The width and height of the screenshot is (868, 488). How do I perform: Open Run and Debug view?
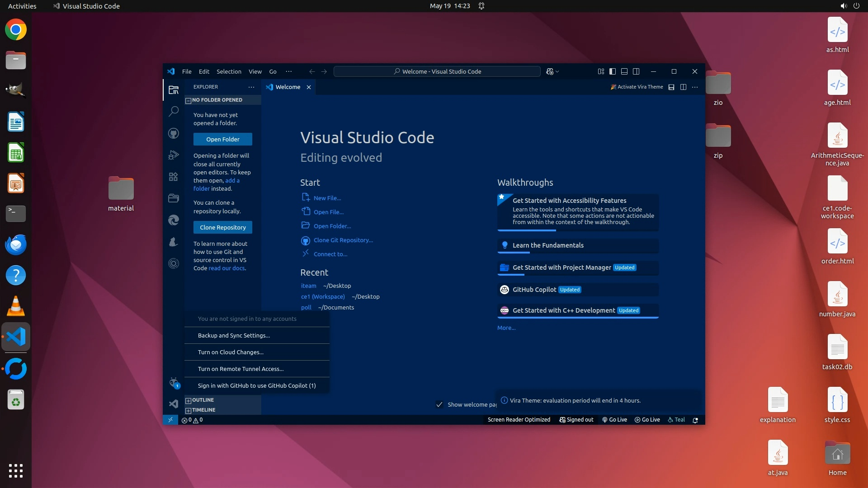(x=174, y=155)
